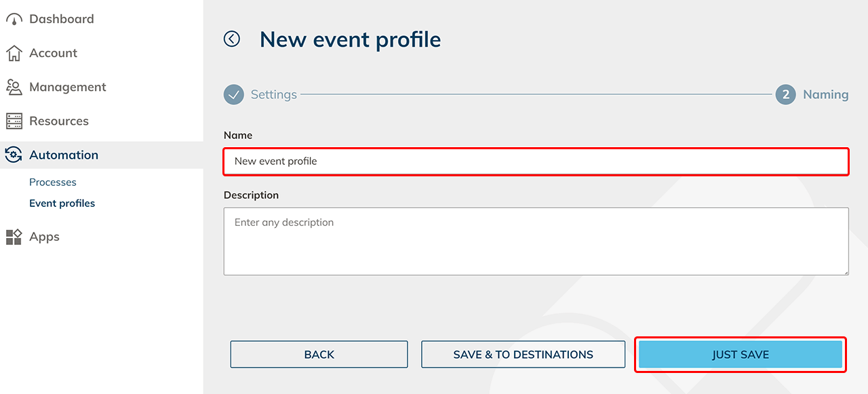This screenshot has width=868, height=394.
Task: Click SAVE & TO DESTINATIONS button
Action: (523, 355)
